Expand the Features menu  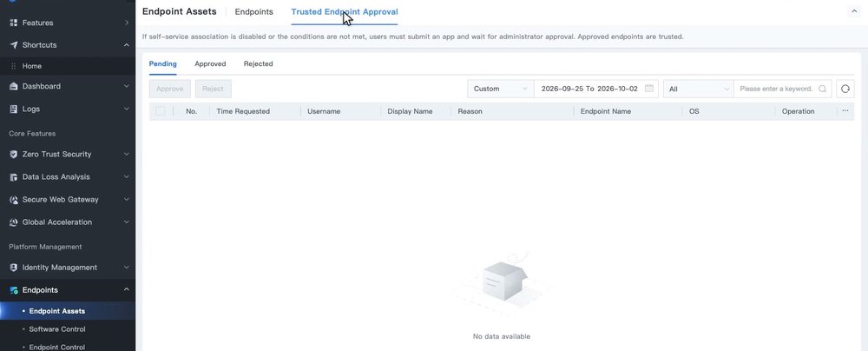(126, 23)
